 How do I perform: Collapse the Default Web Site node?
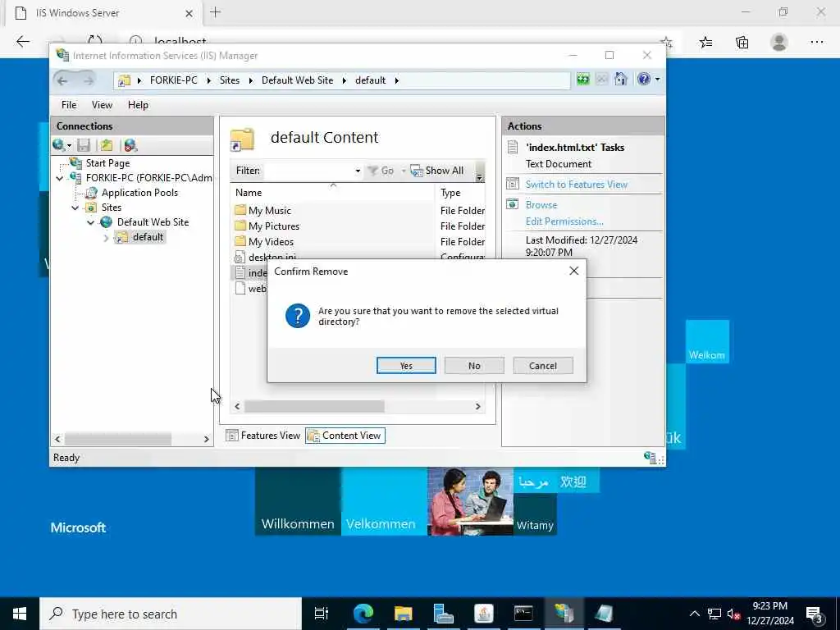(x=90, y=222)
